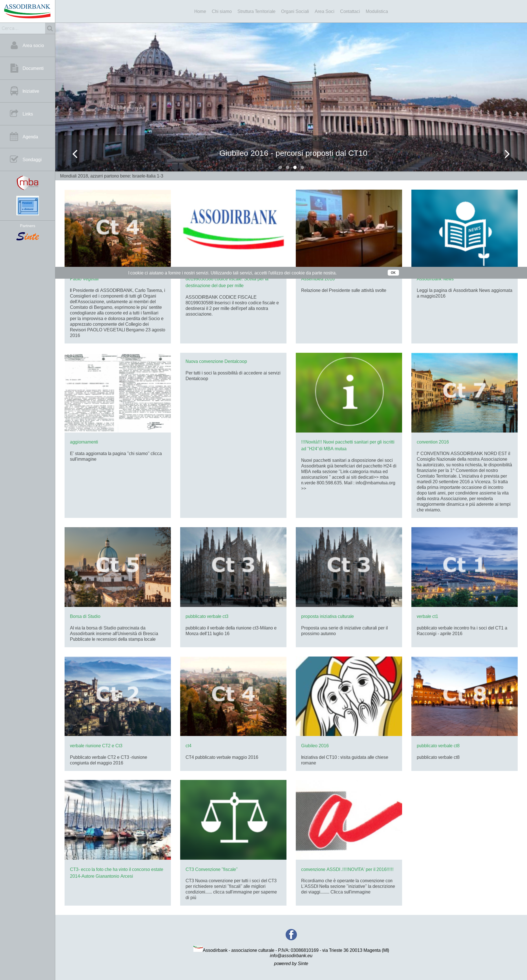Open Organi Sociali menu
This screenshot has height=980, width=527.
pos(295,12)
